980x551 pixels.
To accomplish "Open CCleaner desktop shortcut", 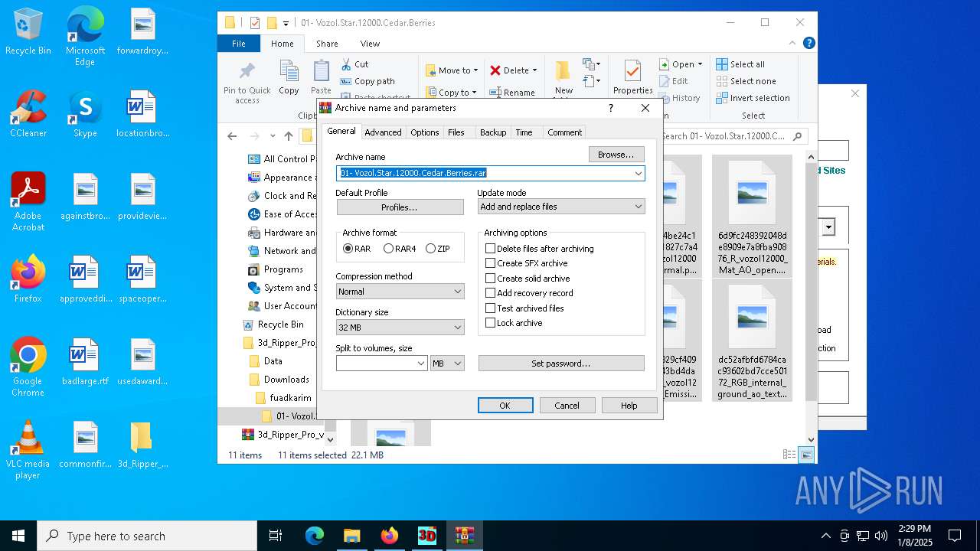I will click(x=28, y=115).
